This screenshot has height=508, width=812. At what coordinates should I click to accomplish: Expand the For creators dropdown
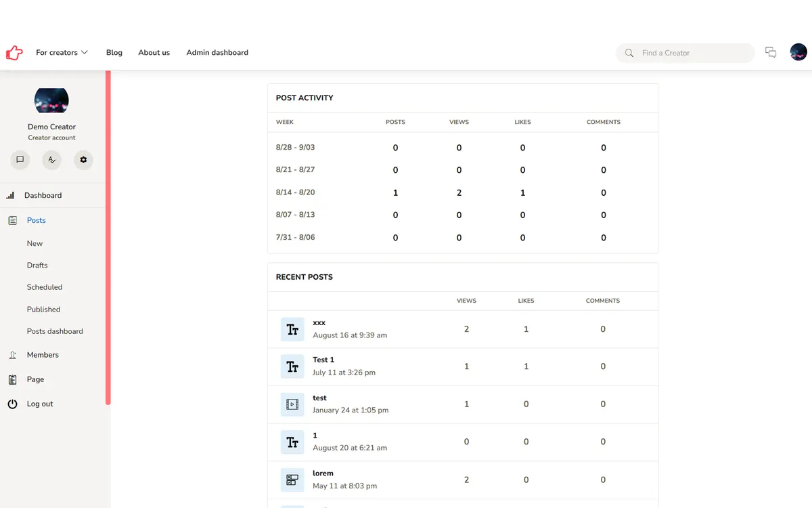(x=62, y=53)
